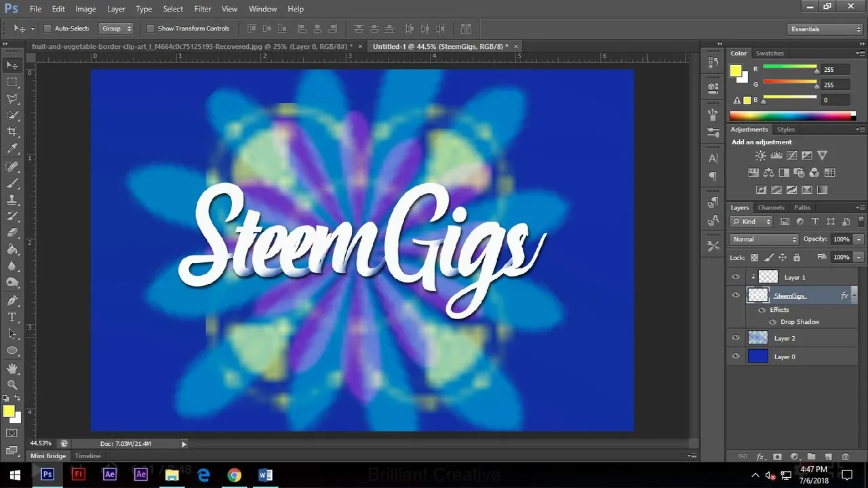Select the Crop tool
Screen dimensions: 868x488
point(12,132)
